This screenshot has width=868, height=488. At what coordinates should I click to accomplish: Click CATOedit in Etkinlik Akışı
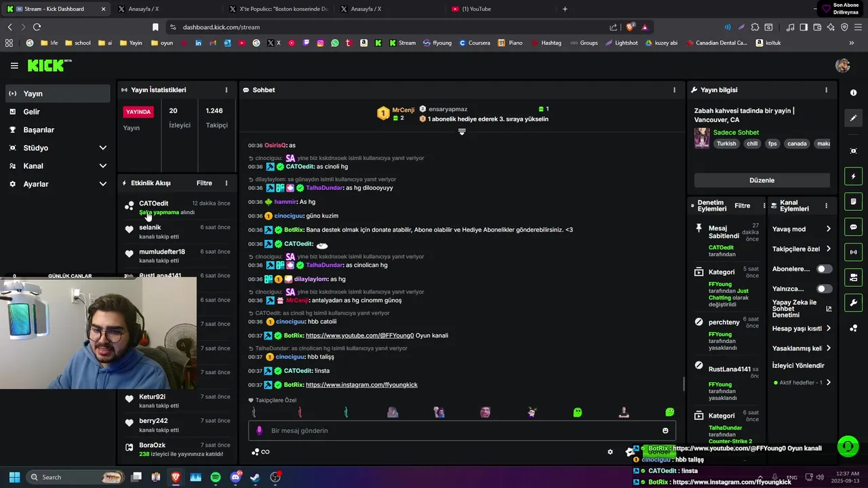coord(153,203)
